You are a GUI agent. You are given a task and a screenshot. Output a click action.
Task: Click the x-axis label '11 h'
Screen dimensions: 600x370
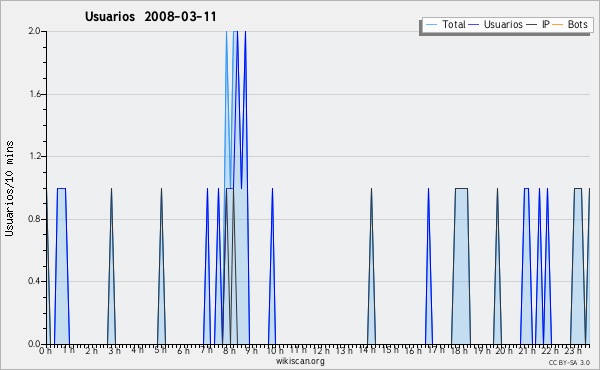298,350
